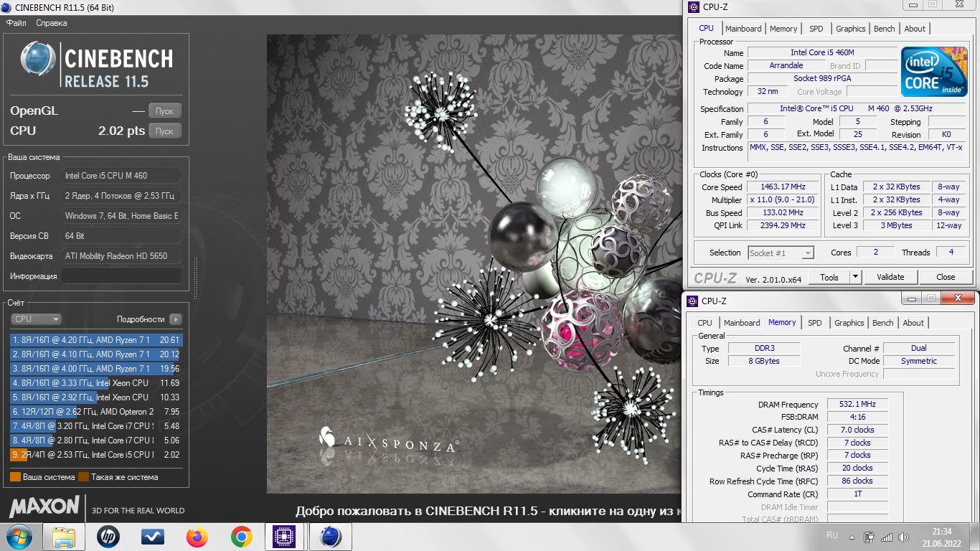Close the lower CPU-Z window

coord(958,298)
